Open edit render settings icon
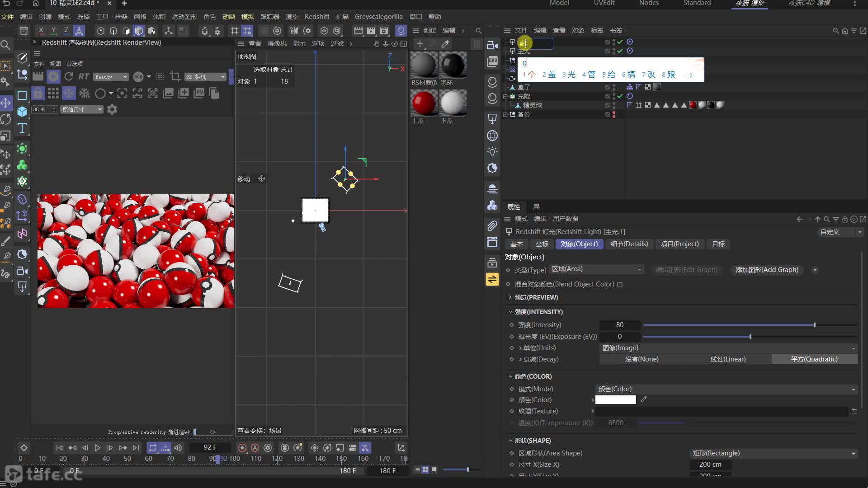868x488 pixels. pyautogui.click(x=384, y=31)
